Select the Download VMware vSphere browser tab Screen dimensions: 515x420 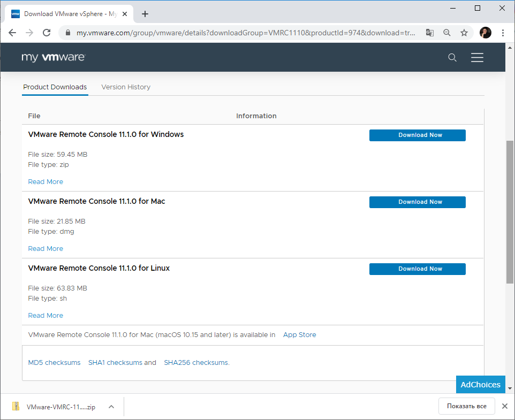tap(69, 14)
